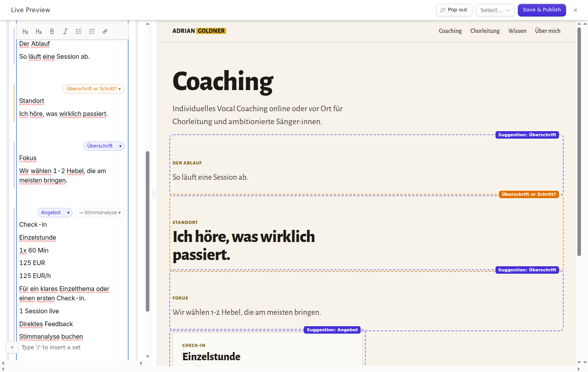Toggle italic formatting
The image size is (588, 372).
65,32
